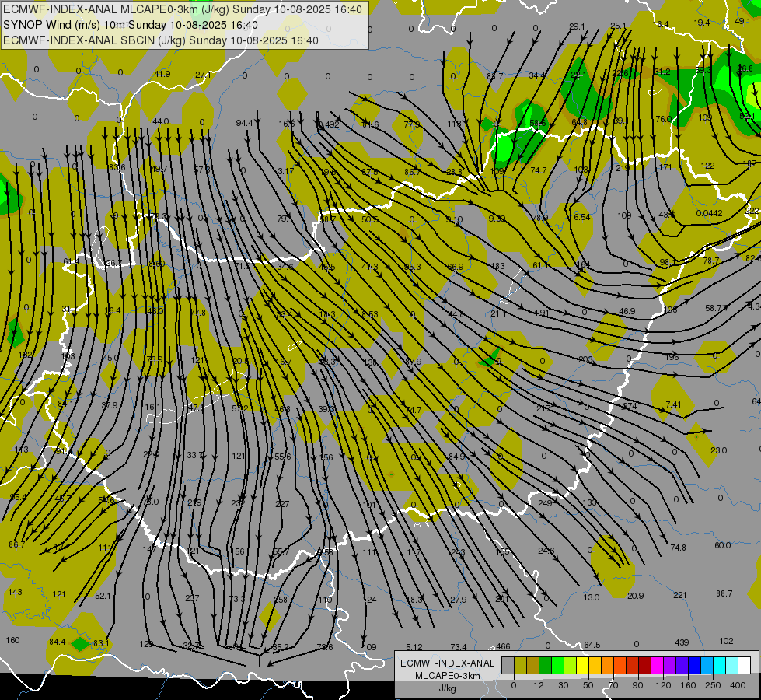Click the map value 249
Screen dimensions: 761x700
pos(545,503)
